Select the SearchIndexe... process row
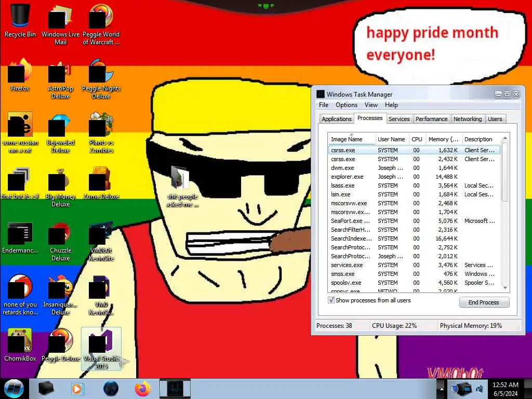Image resolution: width=532 pixels, height=399 pixels. (414, 238)
